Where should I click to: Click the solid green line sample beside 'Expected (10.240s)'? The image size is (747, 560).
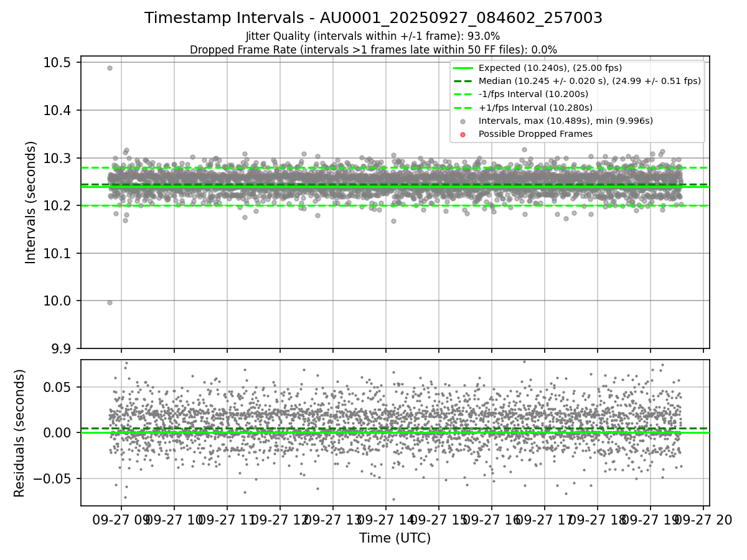463,68
